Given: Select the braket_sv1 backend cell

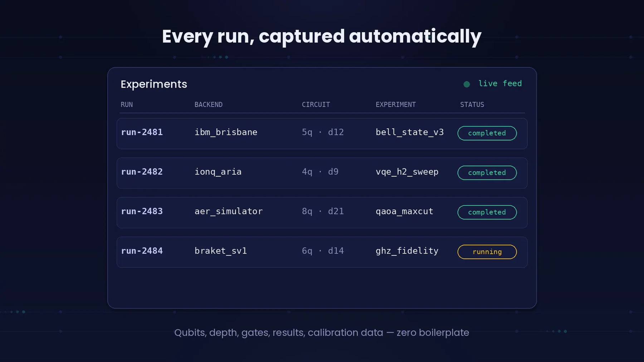Looking at the screenshot, I should click(x=221, y=251).
